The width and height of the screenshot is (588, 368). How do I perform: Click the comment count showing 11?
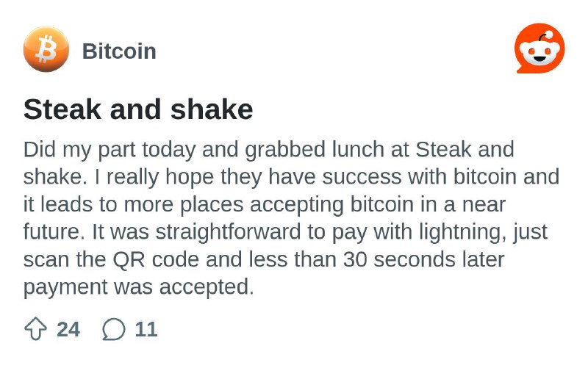pyautogui.click(x=146, y=329)
